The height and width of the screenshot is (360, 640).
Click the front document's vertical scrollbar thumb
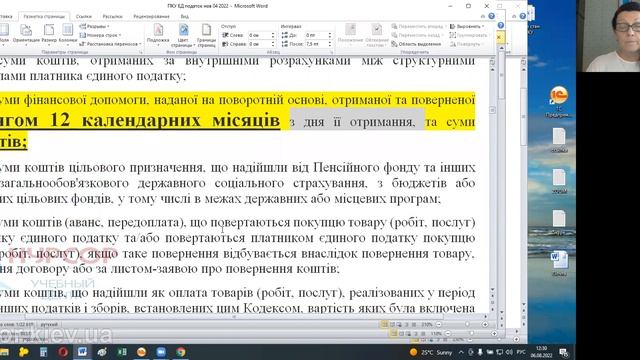click(x=492, y=110)
